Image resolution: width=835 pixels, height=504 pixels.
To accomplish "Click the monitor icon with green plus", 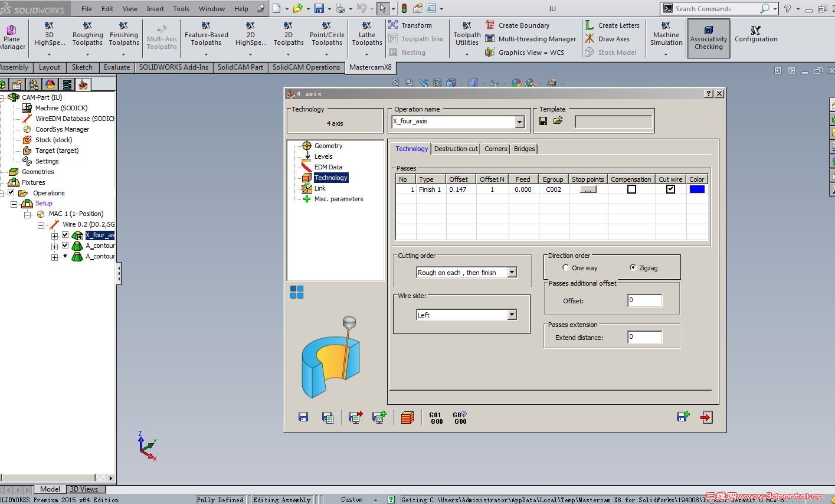I will pyautogui.click(x=379, y=417).
